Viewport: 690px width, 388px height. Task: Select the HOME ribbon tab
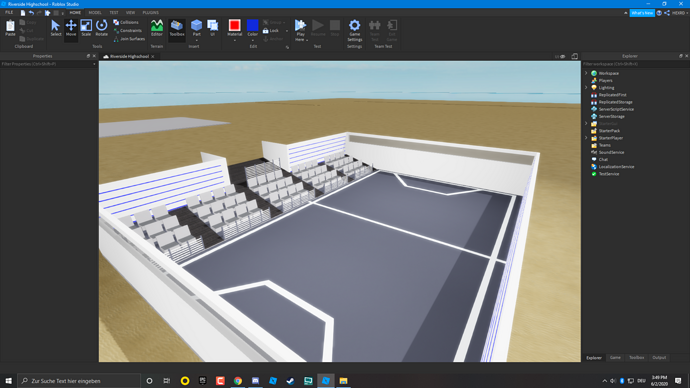pyautogui.click(x=75, y=13)
